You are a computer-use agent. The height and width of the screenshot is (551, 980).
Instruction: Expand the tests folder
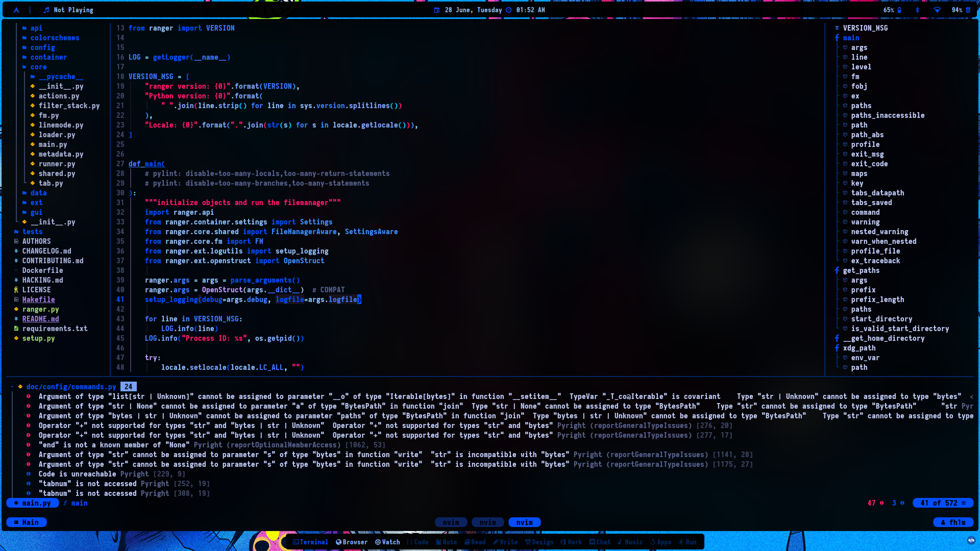coord(28,232)
